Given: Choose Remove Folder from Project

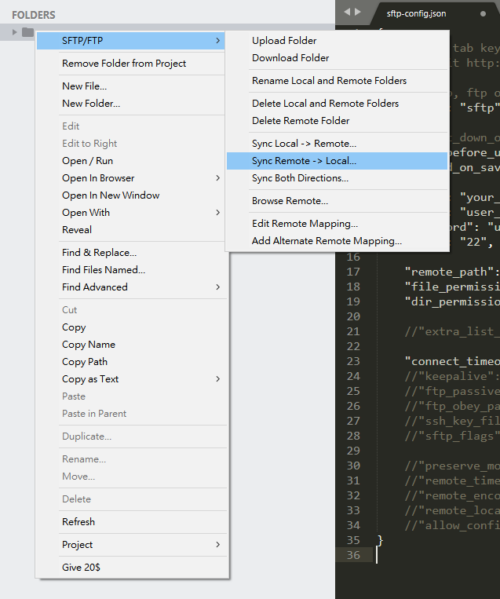Looking at the screenshot, I should [x=131, y=63].
